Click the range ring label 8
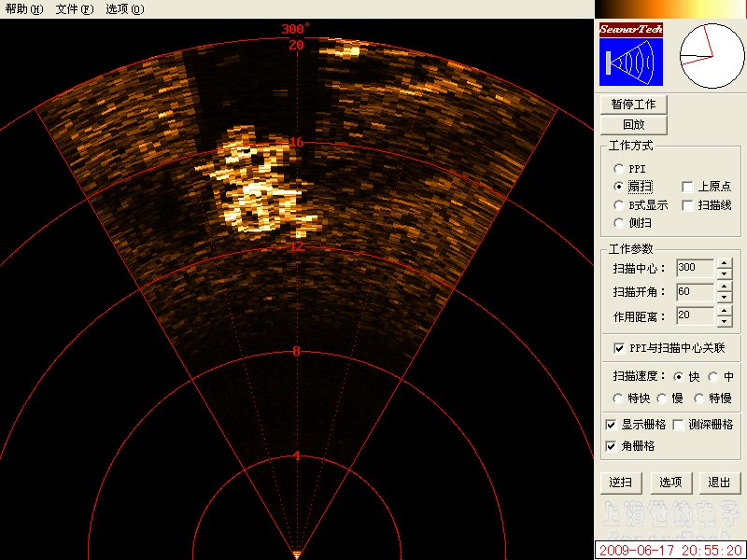Screen dimensions: 747x560 pos(296,352)
